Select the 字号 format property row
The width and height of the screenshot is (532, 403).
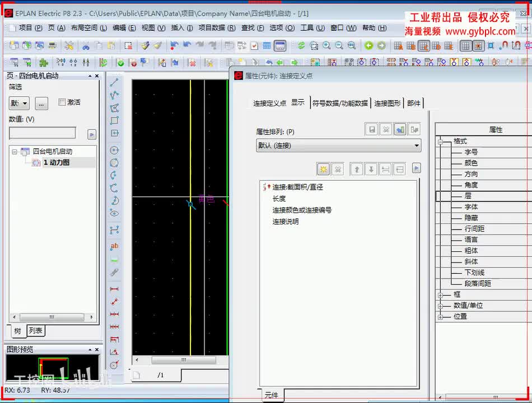(471, 152)
